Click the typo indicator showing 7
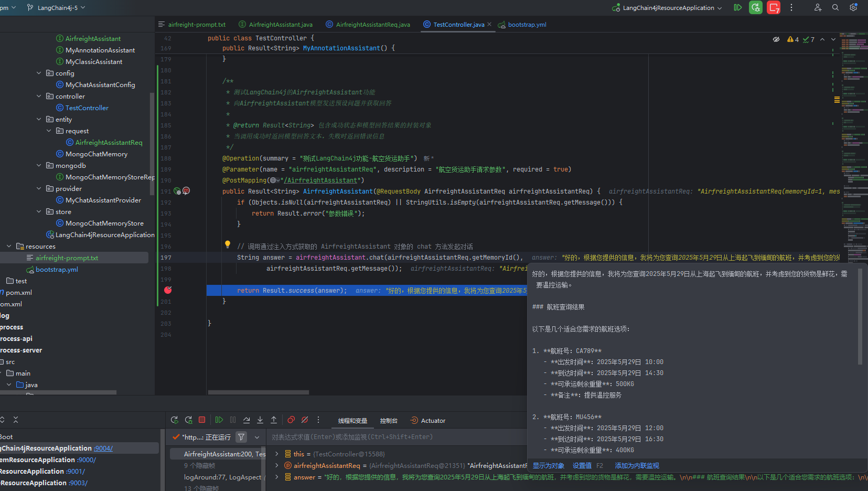 pos(809,39)
